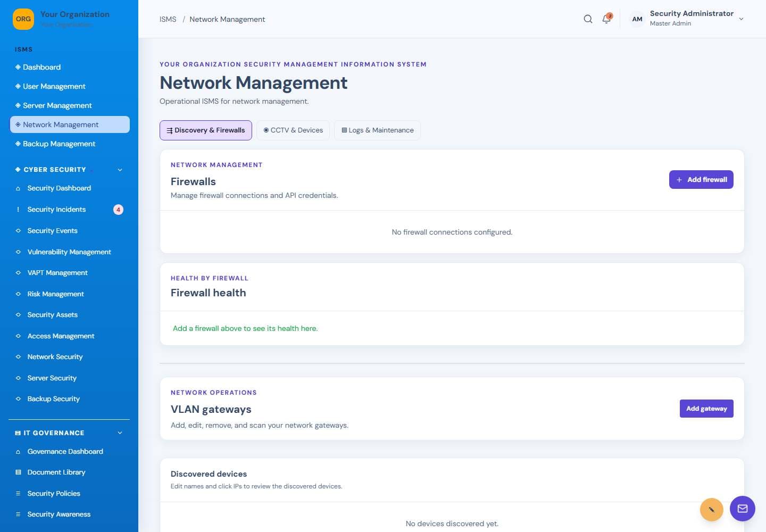766x532 pixels.
Task: Click the Security Incidents count badge
Action: coord(118,210)
